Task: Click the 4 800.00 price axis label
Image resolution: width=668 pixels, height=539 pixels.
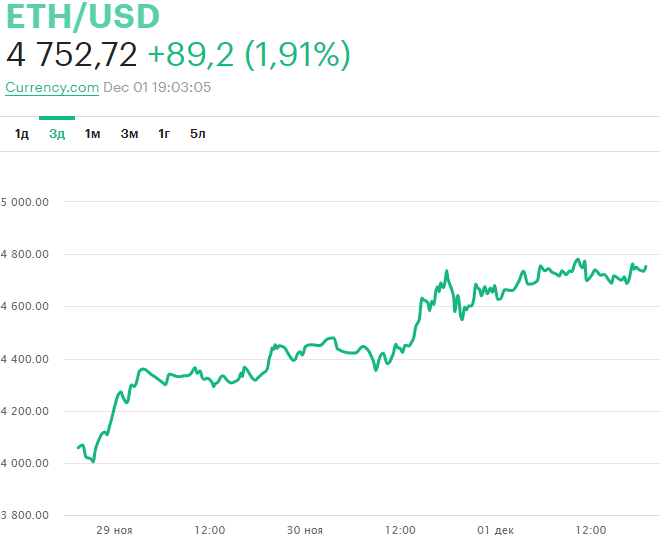Action: [25, 254]
